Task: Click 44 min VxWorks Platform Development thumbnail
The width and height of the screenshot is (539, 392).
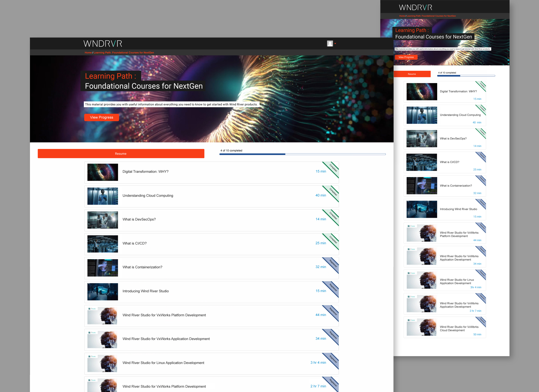Action: point(102,315)
